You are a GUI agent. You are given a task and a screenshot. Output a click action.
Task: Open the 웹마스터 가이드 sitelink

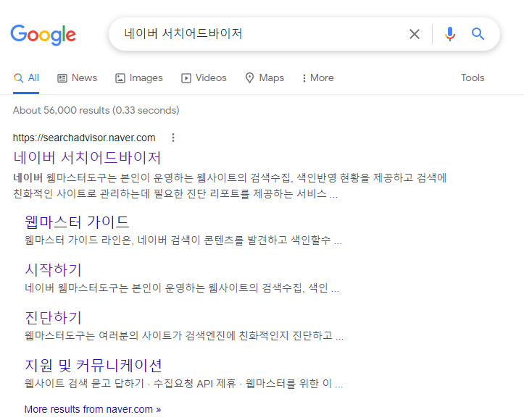[77, 222]
